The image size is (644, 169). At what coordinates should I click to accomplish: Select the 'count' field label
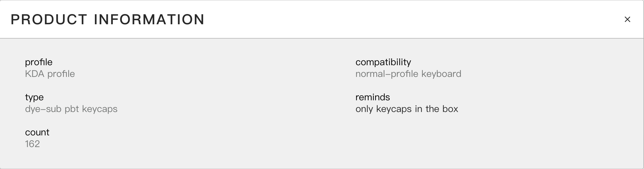click(37, 132)
